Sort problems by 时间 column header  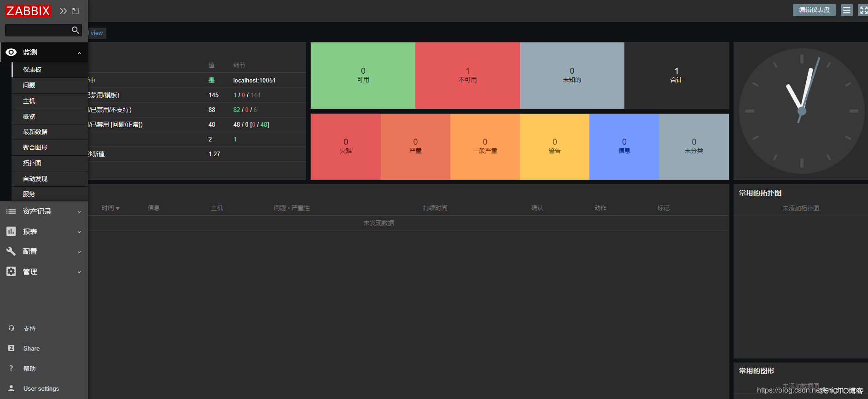click(x=110, y=208)
